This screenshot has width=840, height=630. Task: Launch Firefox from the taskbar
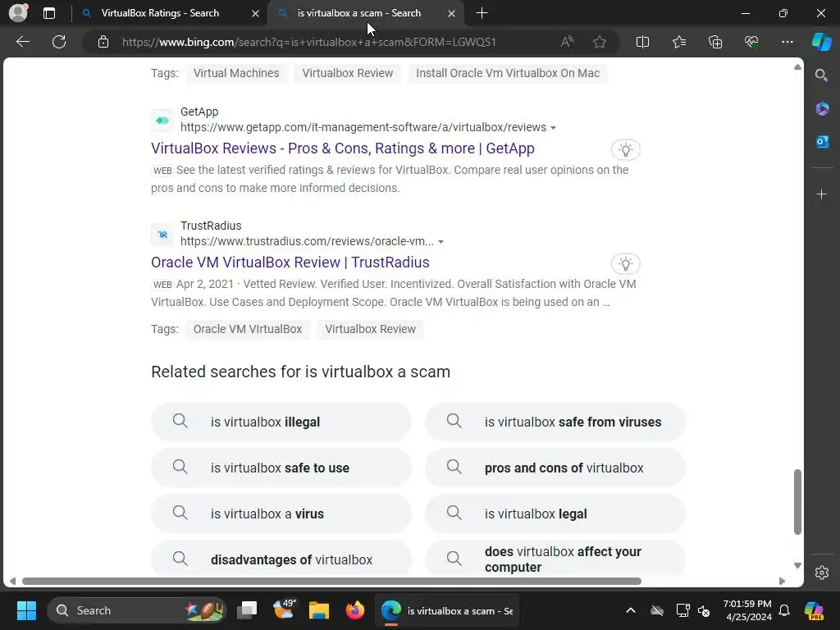(x=354, y=610)
